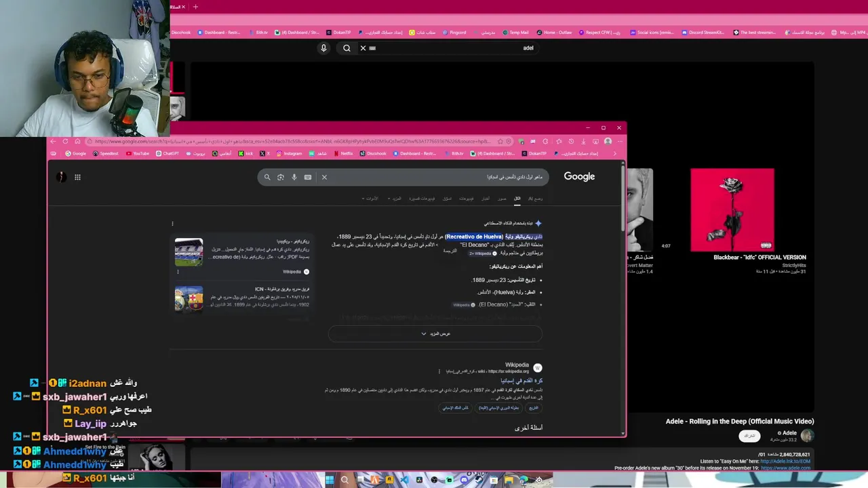This screenshot has width=868, height=488.
Task: Open the browser downloads icon
Action: click(x=583, y=142)
